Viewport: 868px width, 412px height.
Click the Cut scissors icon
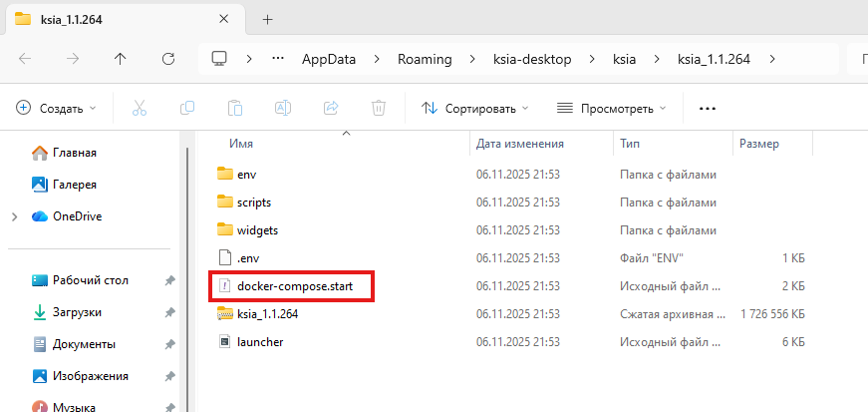point(140,108)
